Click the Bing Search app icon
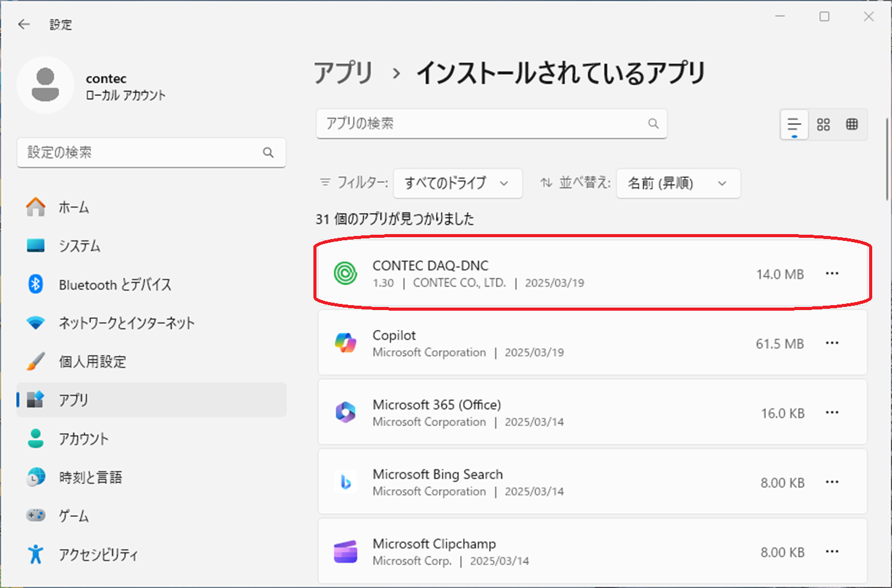Screen dimensions: 892x588 (346, 482)
